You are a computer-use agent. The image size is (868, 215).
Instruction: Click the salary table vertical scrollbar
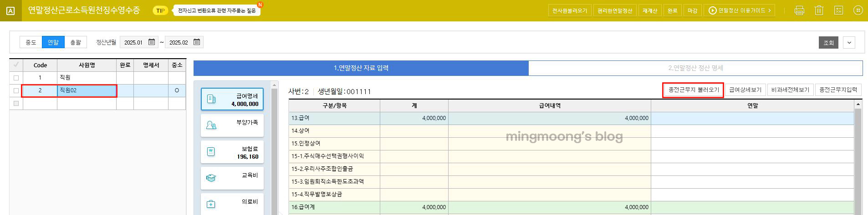click(858, 161)
